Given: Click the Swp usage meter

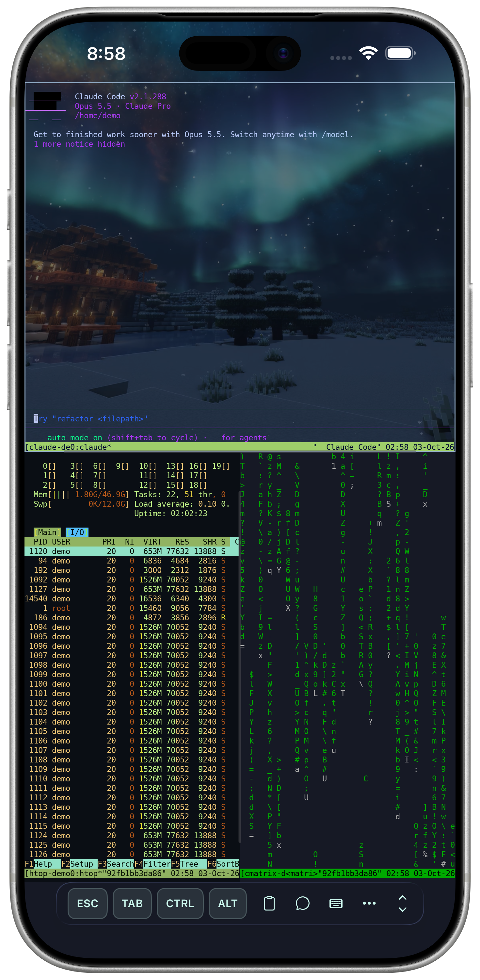Looking at the screenshot, I should pos(81,504).
